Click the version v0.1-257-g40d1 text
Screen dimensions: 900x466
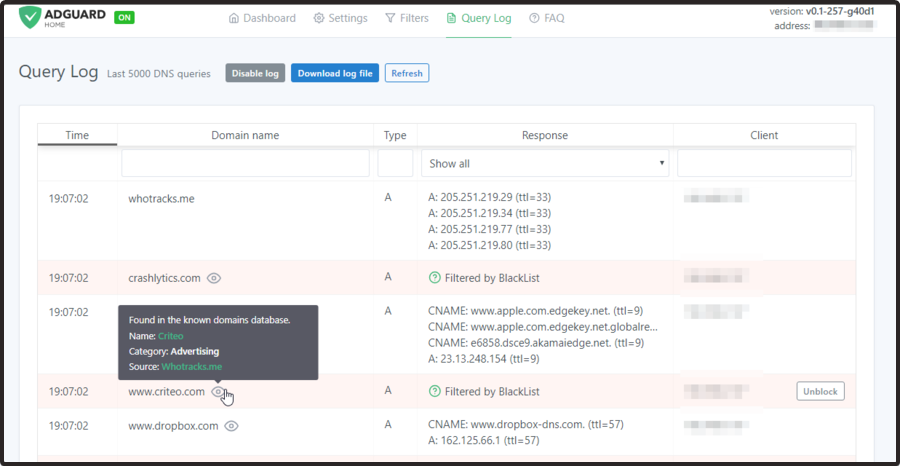coord(823,11)
